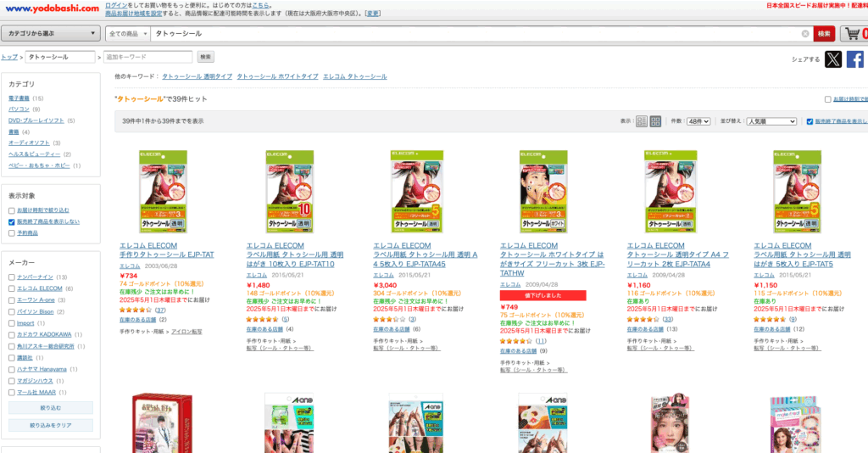868x453 pixels.
Task: Click star rating of EJP-TAT5 product
Action: point(770,320)
